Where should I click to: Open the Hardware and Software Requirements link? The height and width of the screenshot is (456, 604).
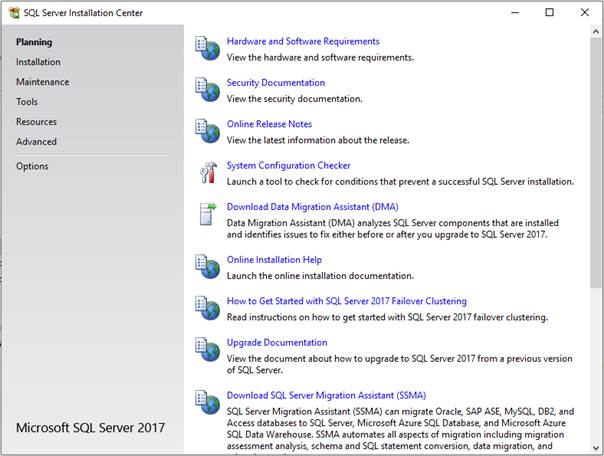point(303,42)
